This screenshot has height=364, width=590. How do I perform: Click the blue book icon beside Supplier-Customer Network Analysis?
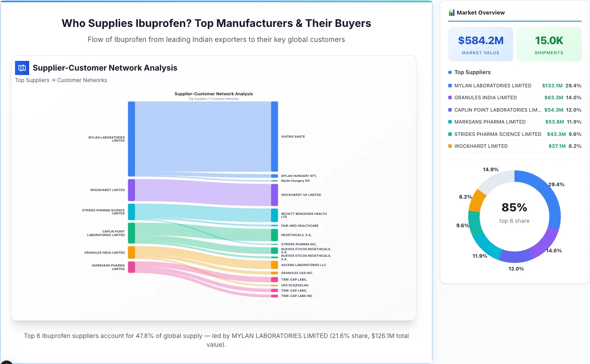tap(22, 68)
